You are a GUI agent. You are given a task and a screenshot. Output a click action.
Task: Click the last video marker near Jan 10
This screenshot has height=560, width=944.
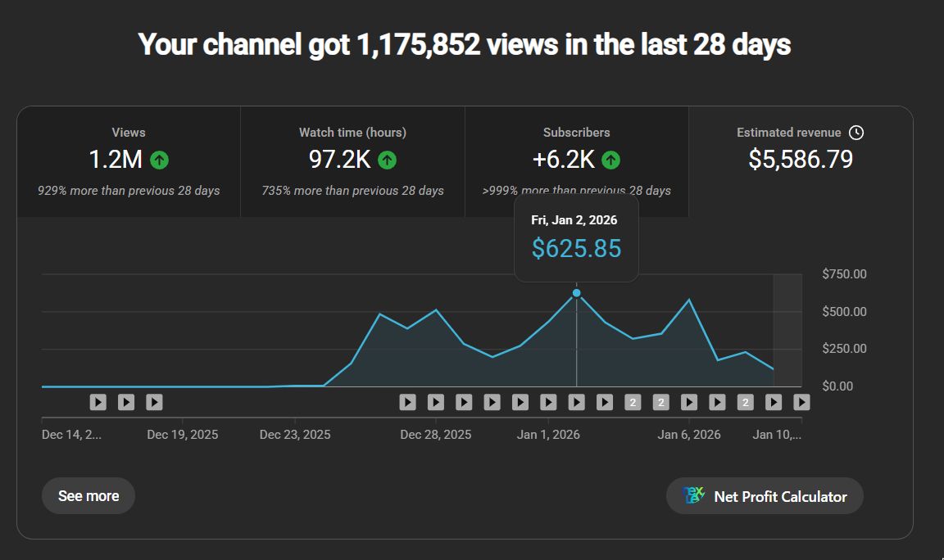coord(801,402)
